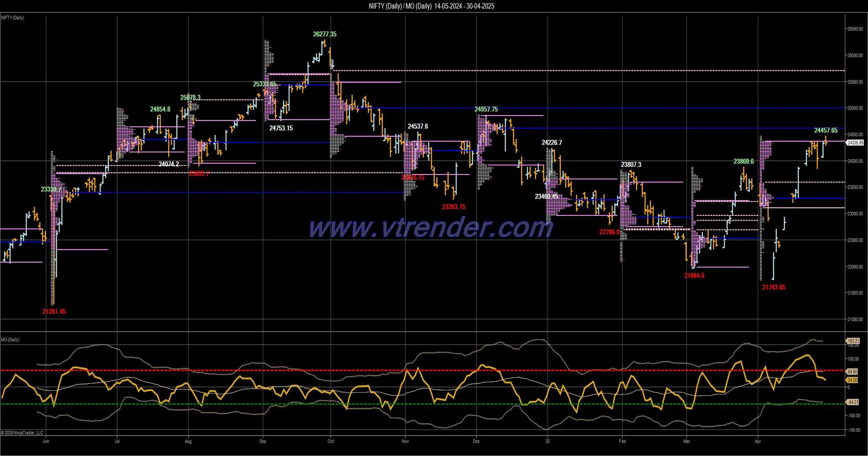Click 100.00 on the MO axis
This screenshot has height=456, width=868.
tap(854, 359)
